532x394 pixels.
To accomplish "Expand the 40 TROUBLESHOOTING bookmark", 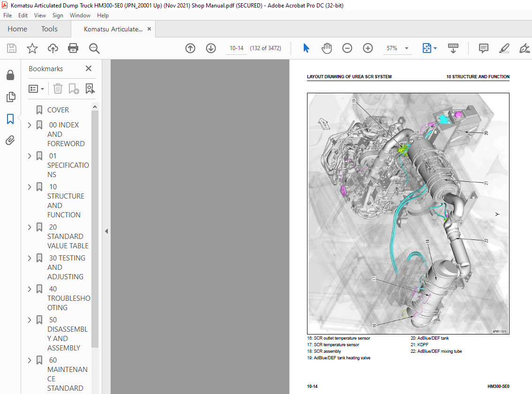I will pyautogui.click(x=30, y=289).
